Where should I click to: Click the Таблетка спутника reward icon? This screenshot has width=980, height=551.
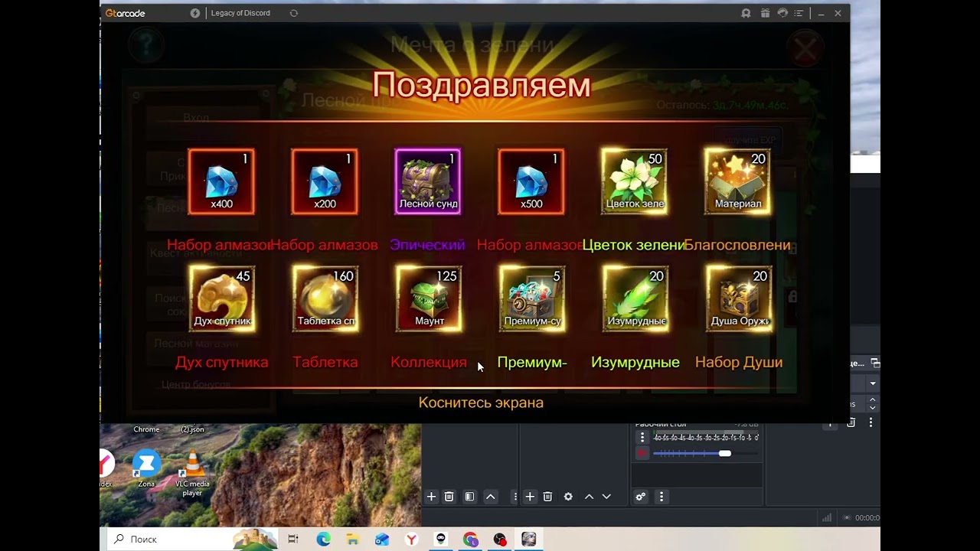pyautogui.click(x=325, y=298)
